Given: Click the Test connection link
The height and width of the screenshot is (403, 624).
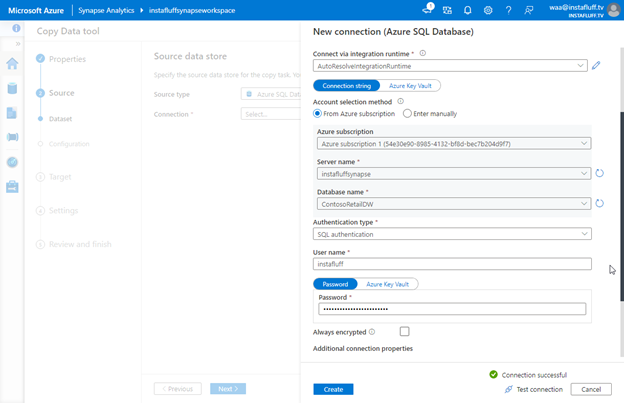Looking at the screenshot, I should pyautogui.click(x=540, y=389).
